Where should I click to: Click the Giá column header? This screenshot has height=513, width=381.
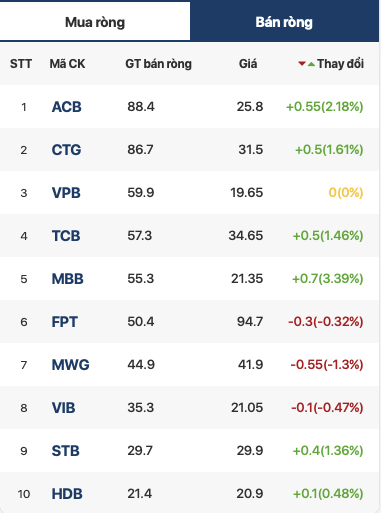(x=248, y=64)
